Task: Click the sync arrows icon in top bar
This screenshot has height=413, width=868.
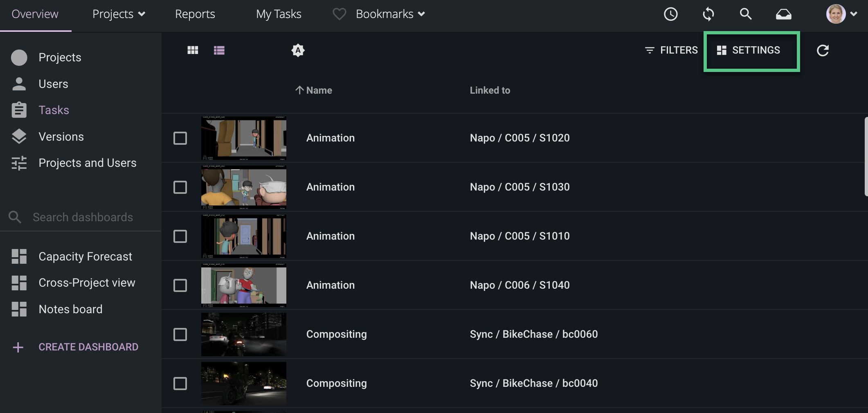Action: 708,14
